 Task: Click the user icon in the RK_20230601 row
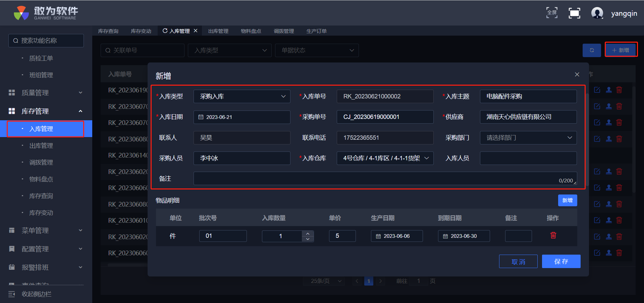point(609,220)
